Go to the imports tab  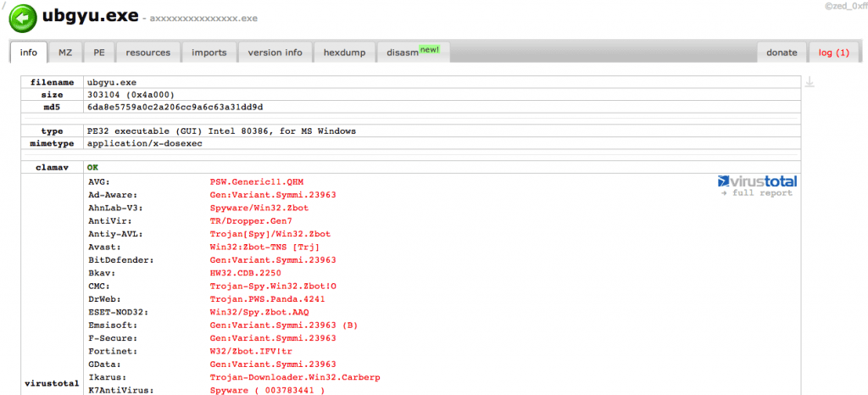click(209, 53)
